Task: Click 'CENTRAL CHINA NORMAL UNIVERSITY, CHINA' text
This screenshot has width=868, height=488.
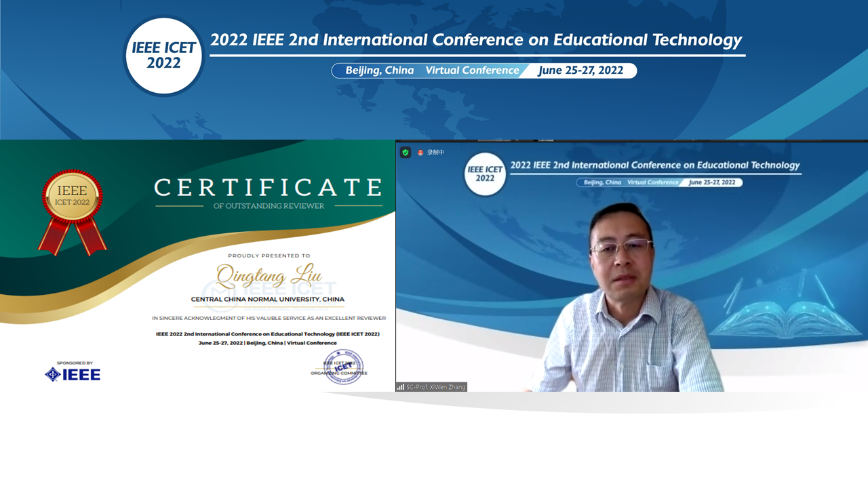Action: (268, 299)
